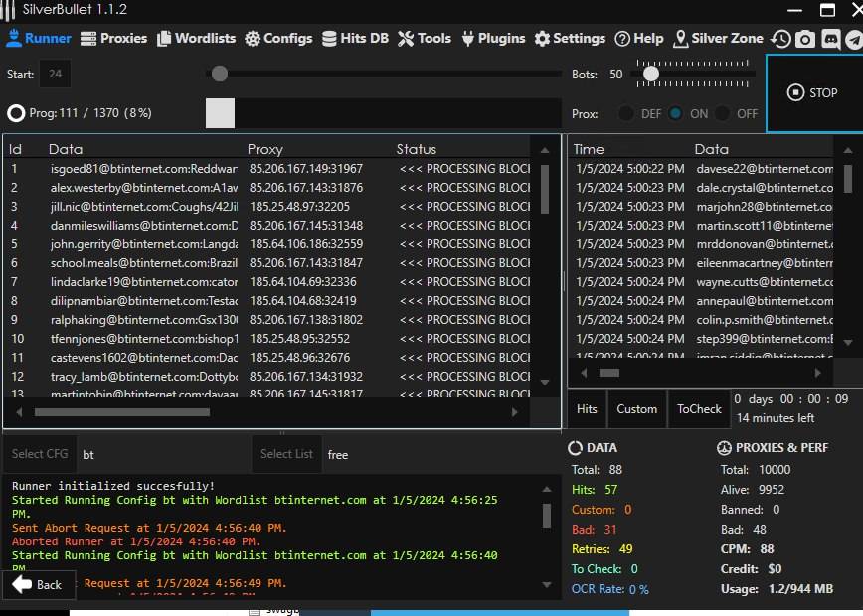
Task: Open the Telegram paper plane icon
Action: click(854, 39)
